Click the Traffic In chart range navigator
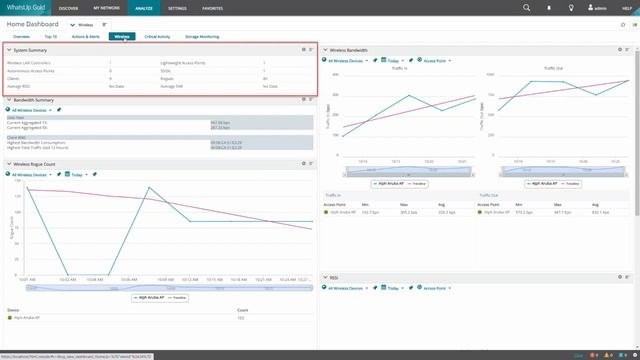 (409, 171)
